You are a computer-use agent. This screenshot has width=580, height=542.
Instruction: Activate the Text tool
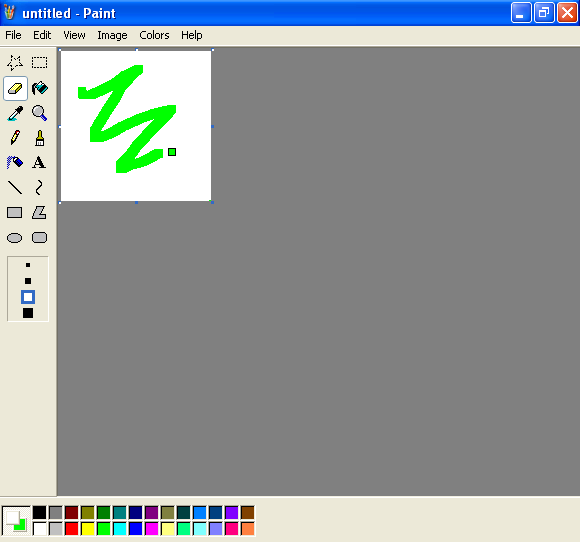click(39, 163)
